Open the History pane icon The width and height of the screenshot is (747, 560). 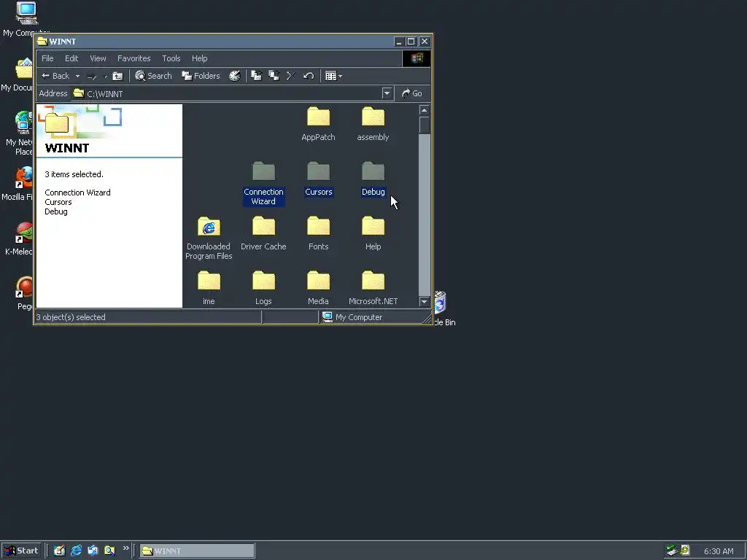235,76
